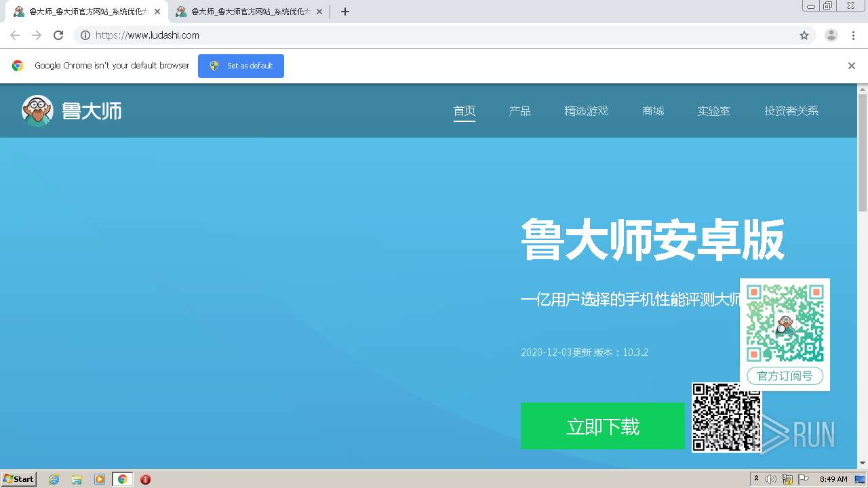Viewport: 868px width, 488px height.
Task: Bookmark this page with the star icon
Action: (x=804, y=35)
